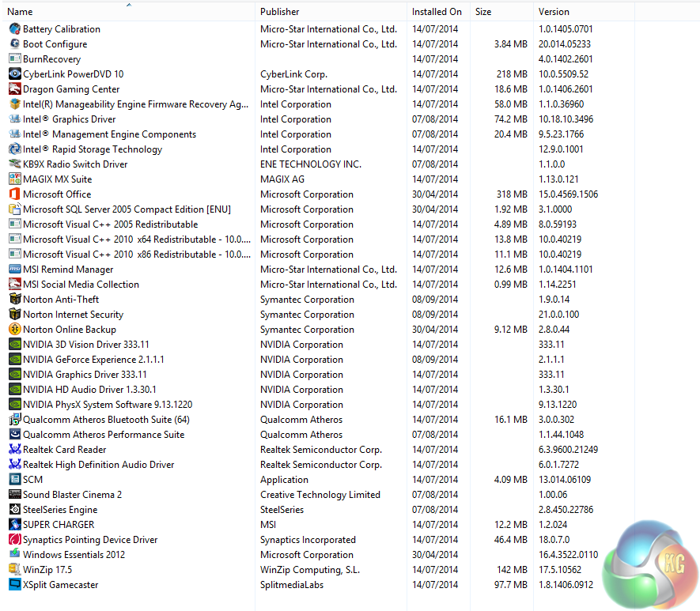Click version 15.0.4569.1506
The image size is (700, 611).
568,194
